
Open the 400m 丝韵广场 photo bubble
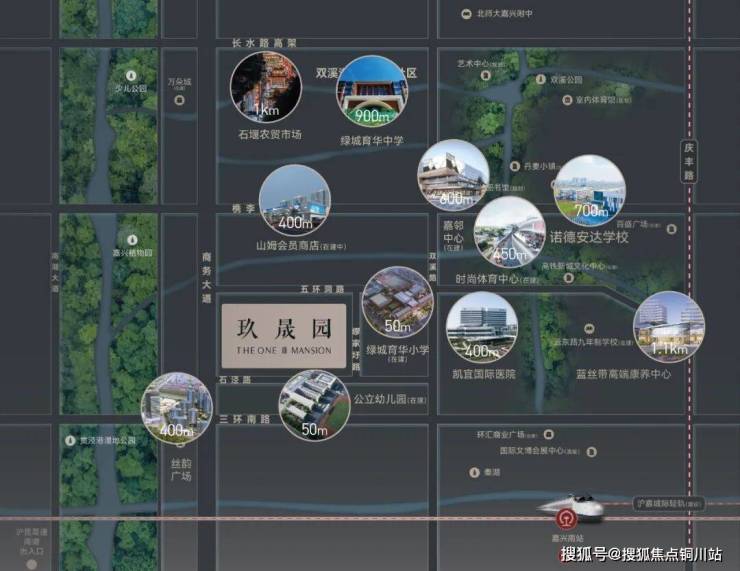177,408
